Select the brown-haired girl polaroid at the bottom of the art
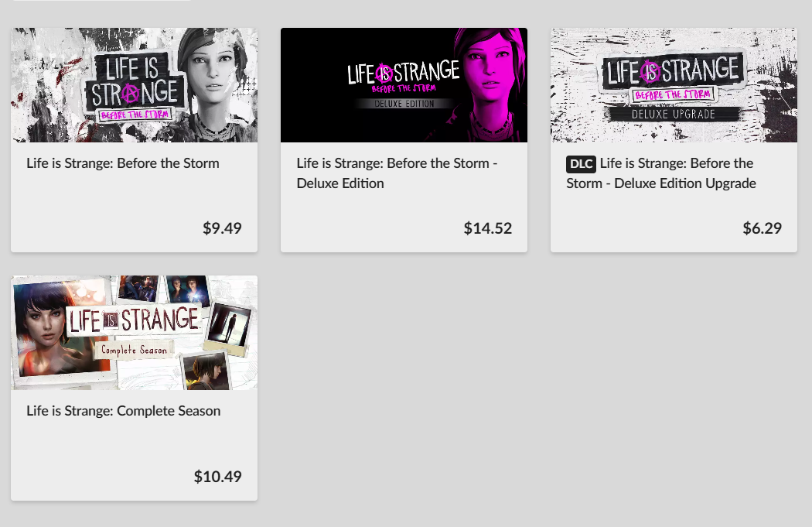 point(206,371)
